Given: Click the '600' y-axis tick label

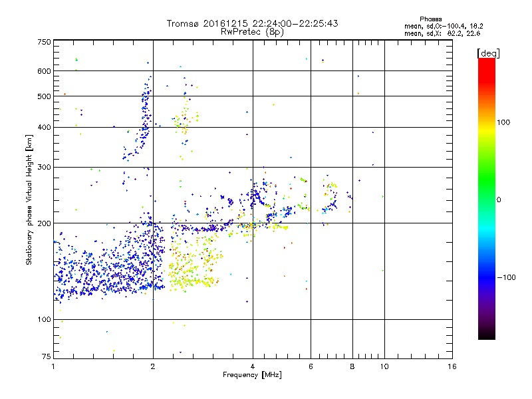Looking at the screenshot, I should pyautogui.click(x=44, y=71).
